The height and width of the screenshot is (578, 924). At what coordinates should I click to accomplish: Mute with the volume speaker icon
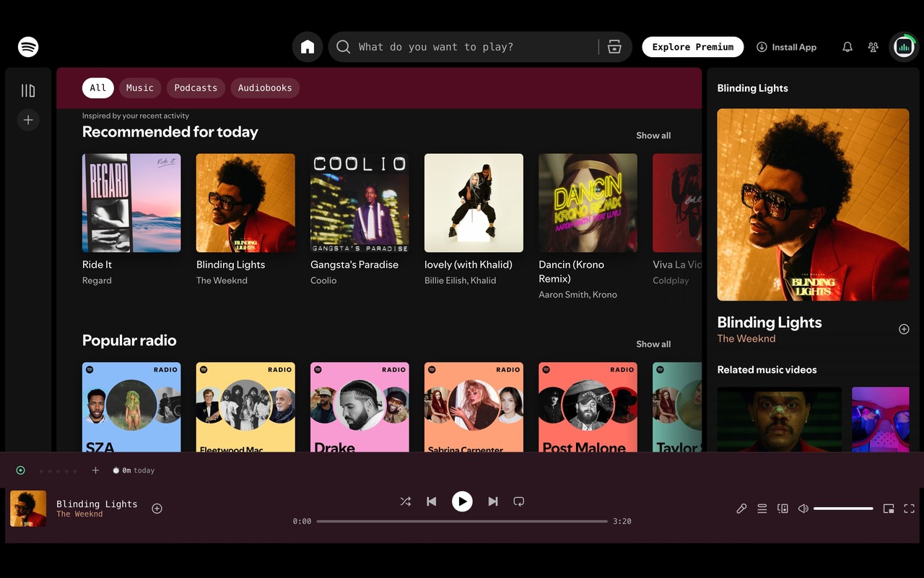(x=803, y=509)
